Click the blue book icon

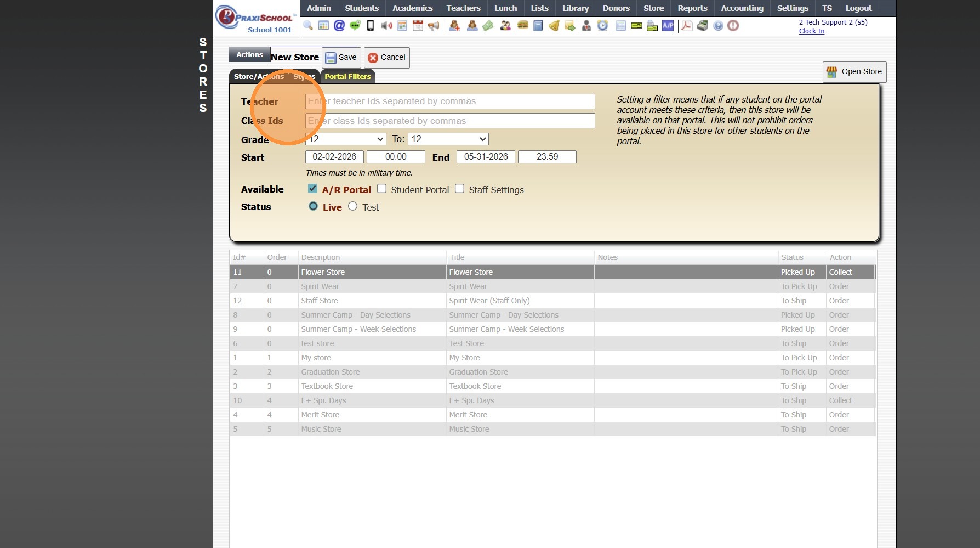tap(538, 26)
